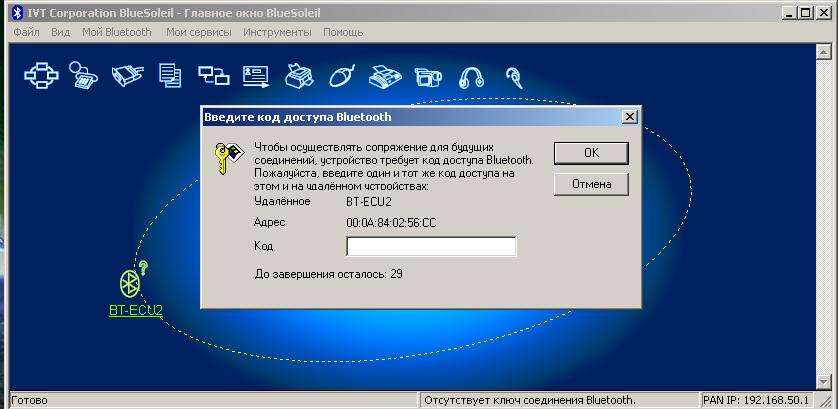Open the Вид menu

61,32
